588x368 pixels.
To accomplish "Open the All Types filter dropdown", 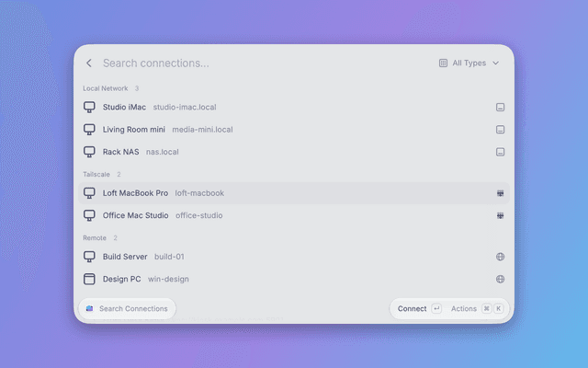I will 469,63.
